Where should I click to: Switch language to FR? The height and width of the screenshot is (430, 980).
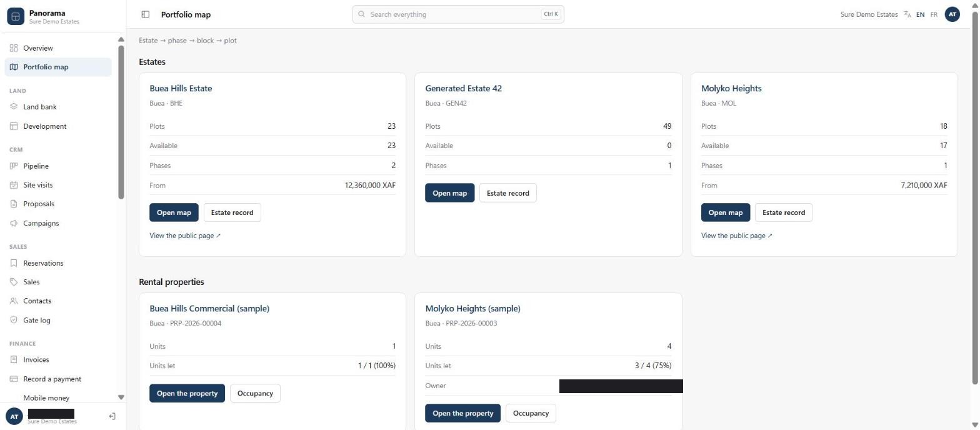coord(934,14)
